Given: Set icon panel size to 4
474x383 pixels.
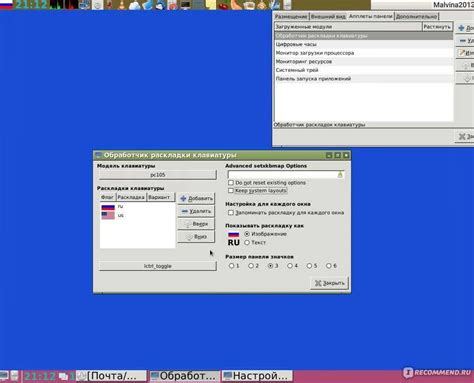Looking at the screenshot, I should point(290,266).
